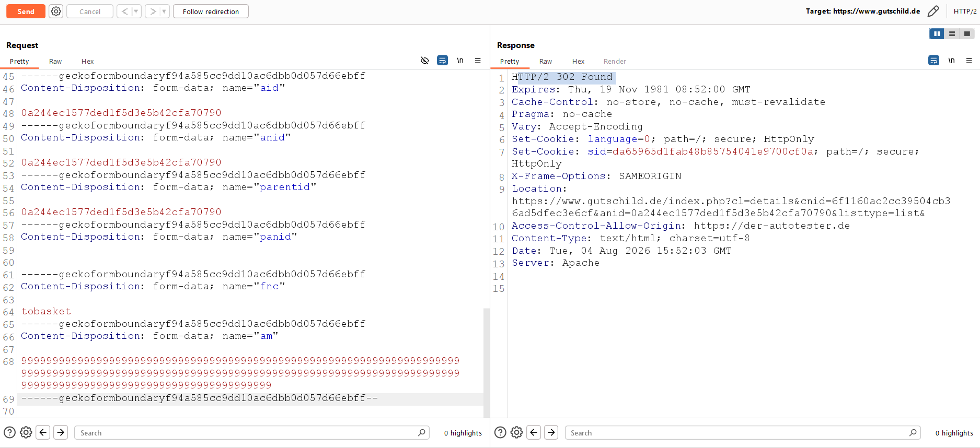Click the 'aid' parameter name

[270, 88]
